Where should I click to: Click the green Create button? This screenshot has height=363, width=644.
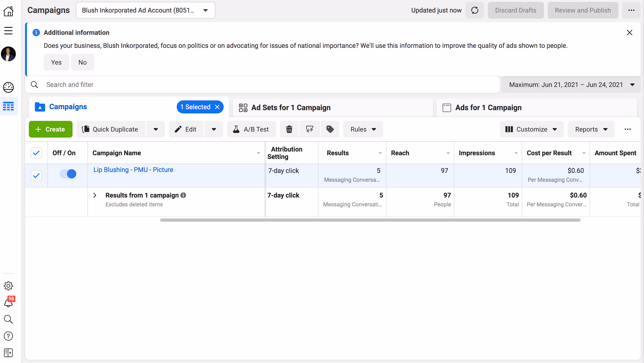50,129
